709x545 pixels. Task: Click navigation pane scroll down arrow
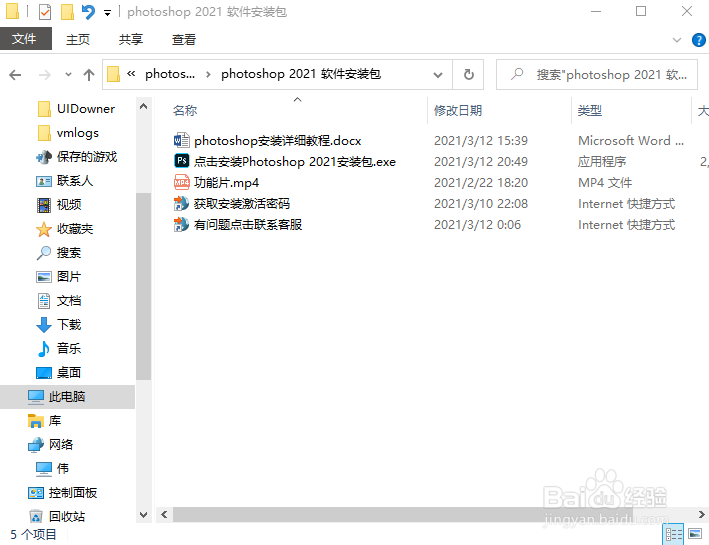143,515
